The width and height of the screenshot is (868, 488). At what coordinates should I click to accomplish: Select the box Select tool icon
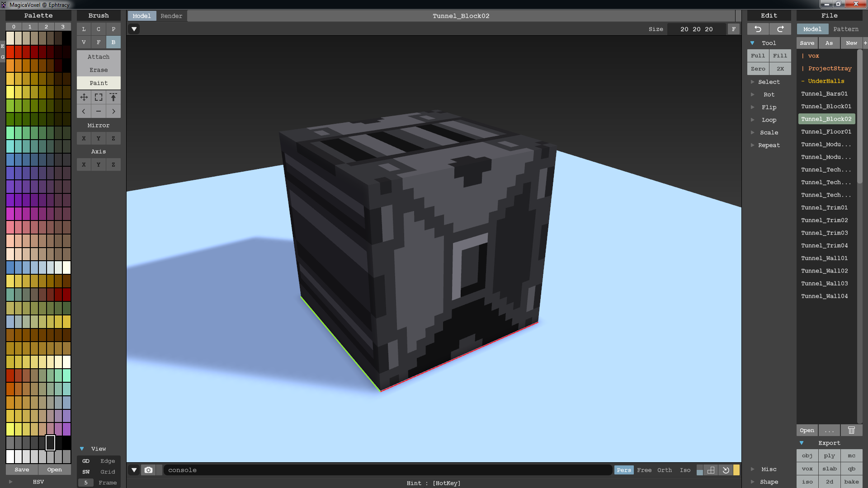(x=99, y=97)
